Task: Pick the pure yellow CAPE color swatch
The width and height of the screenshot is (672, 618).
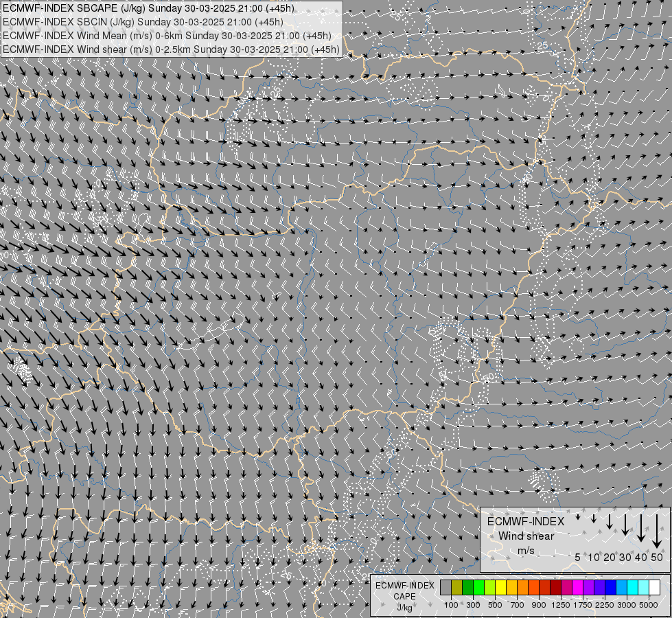Action: [501, 588]
